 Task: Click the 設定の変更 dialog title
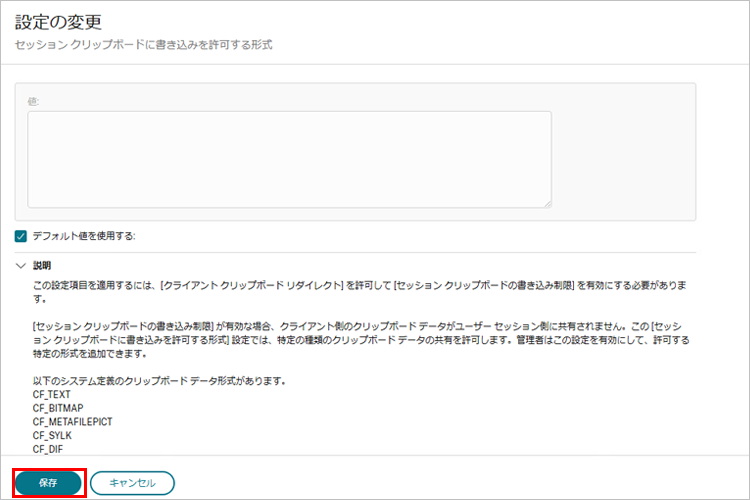click(x=58, y=22)
